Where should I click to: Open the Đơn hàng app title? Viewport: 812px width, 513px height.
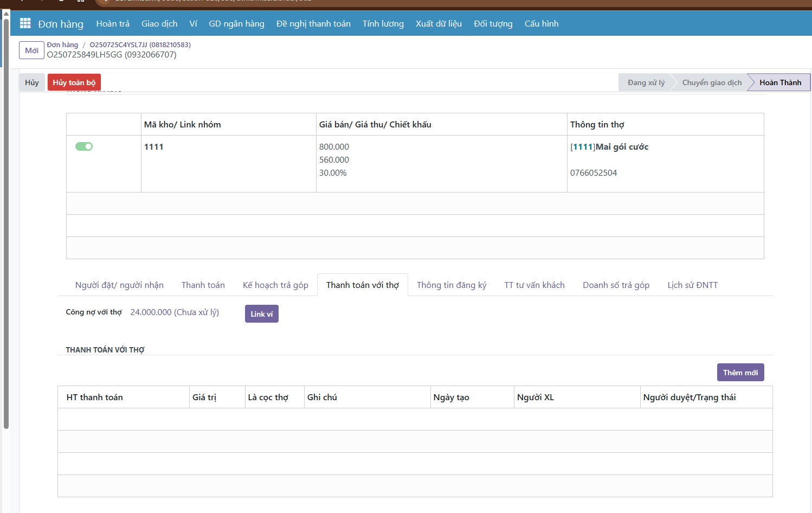tap(61, 24)
